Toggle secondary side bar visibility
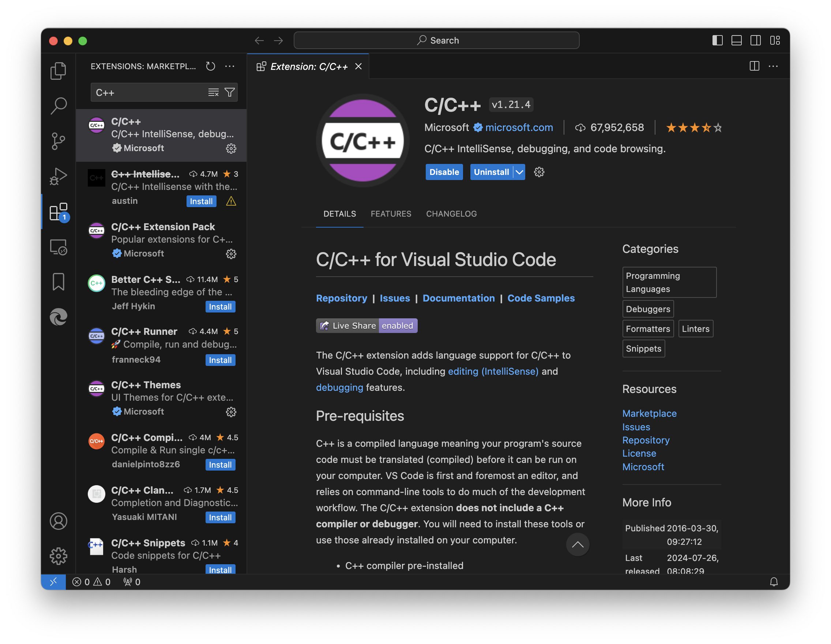 coord(755,40)
